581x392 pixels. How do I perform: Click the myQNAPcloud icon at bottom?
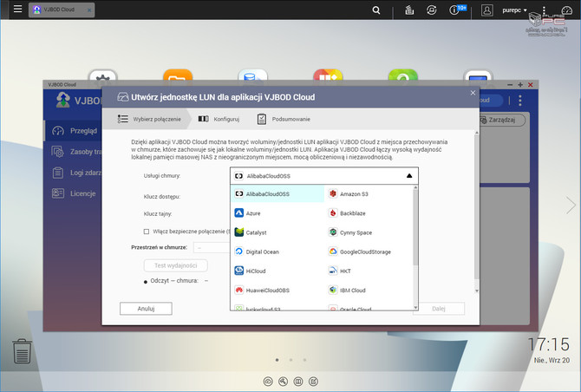[x=268, y=382]
